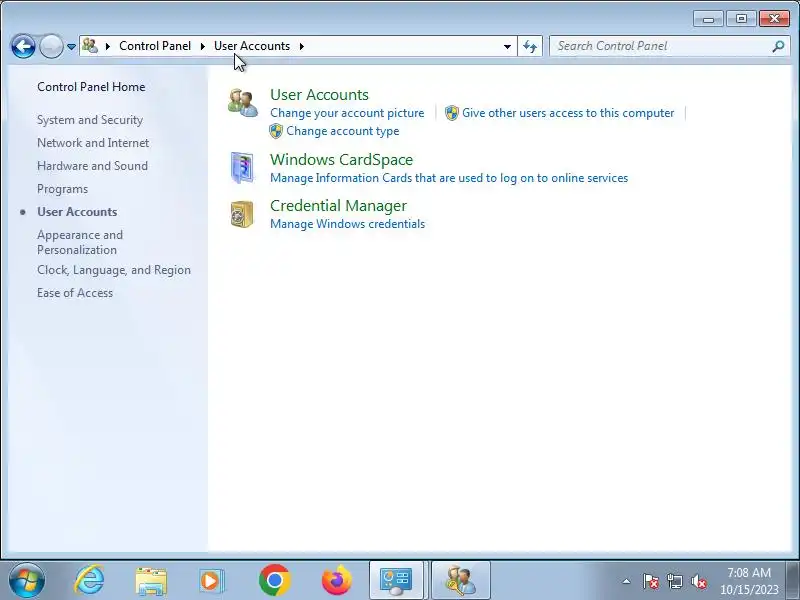The width and height of the screenshot is (800, 600).
Task: Show hidden system tray icons arrow
Action: pos(626,581)
